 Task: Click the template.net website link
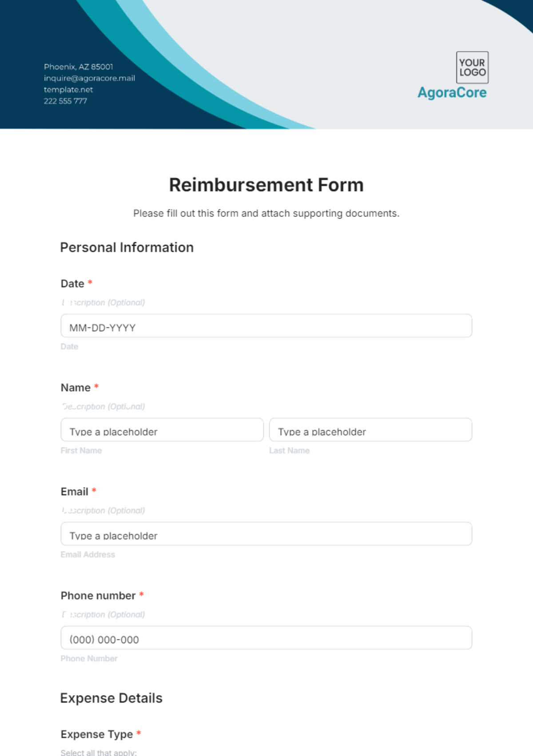[68, 90]
